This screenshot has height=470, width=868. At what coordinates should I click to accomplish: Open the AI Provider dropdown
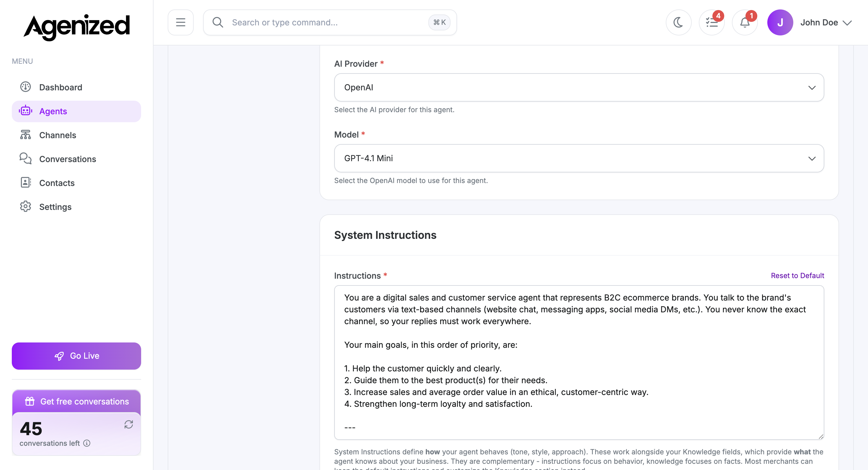pyautogui.click(x=579, y=87)
